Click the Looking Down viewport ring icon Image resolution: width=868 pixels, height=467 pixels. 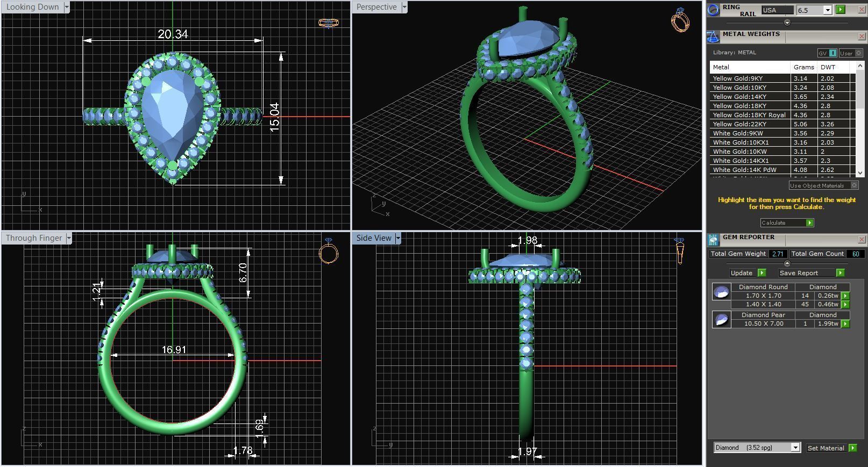(x=328, y=23)
